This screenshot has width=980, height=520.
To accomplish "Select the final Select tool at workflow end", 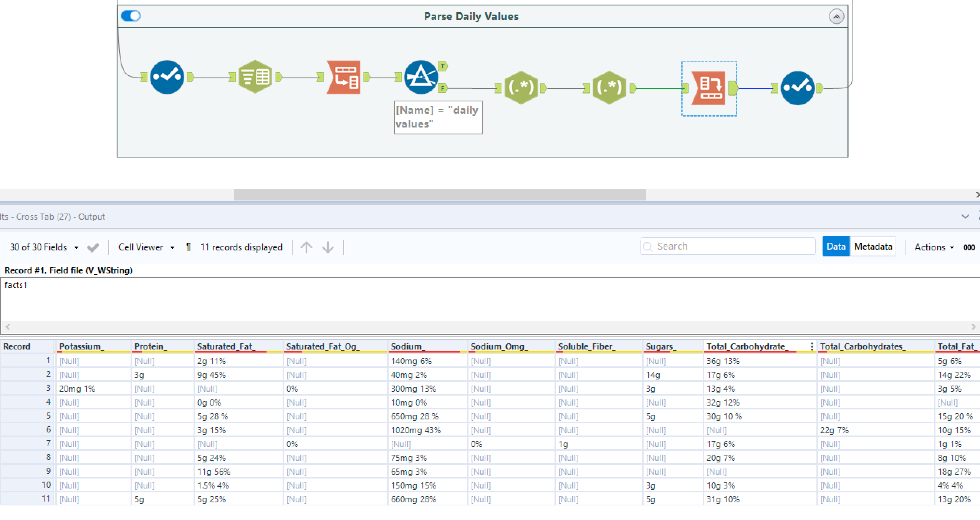I will 798,88.
